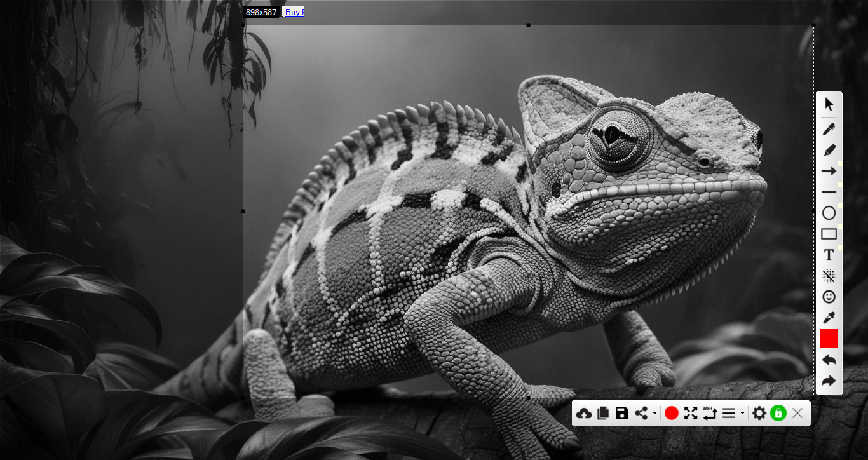This screenshot has height=460, width=868.
Task: Select the highlighter marker tool
Action: click(829, 151)
